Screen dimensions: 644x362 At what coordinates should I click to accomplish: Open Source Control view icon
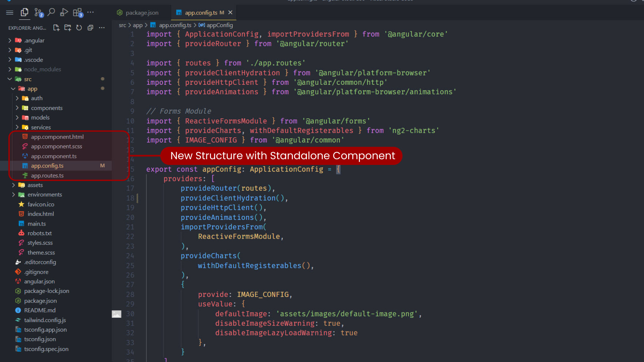pos(38,13)
